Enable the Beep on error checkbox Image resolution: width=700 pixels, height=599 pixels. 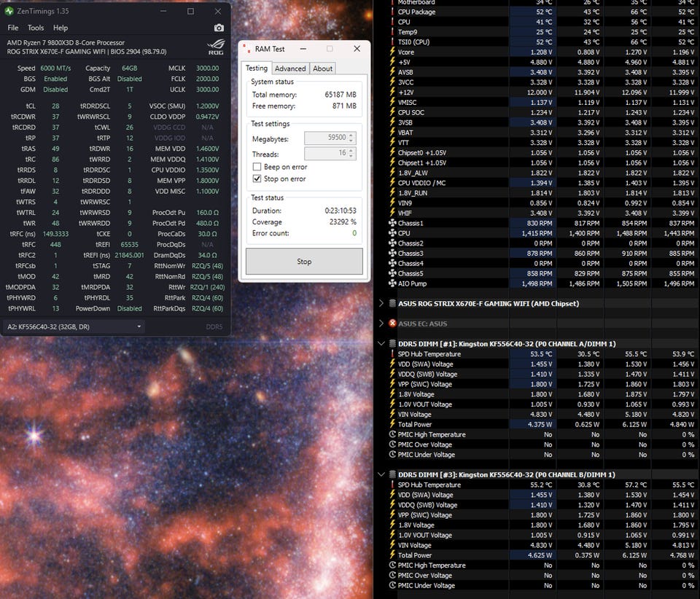(x=257, y=167)
